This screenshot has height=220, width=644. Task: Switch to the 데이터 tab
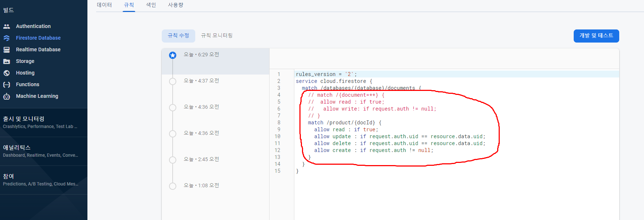pos(105,5)
